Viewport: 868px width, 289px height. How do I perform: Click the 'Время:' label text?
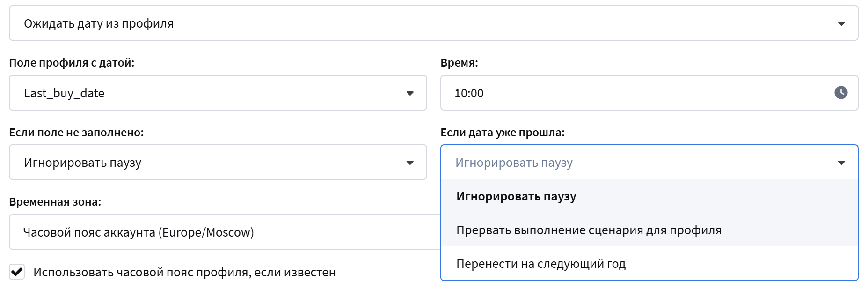tap(459, 63)
